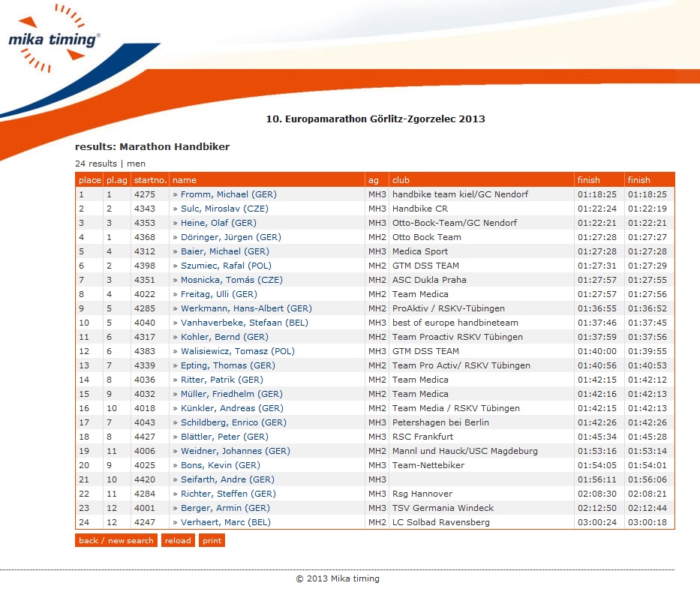Viewport: 700px width, 592px height.
Task: Open Bons, Kevin (GER) result details
Action: [x=221, y=466]
